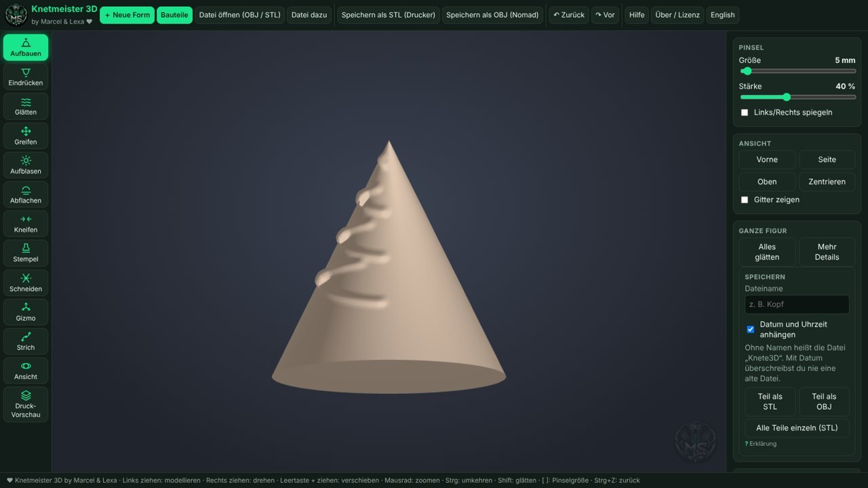Screen dimensions: 868x488
Task: Click the Knetmeister 3D logo icon
Action: [16, 15]
